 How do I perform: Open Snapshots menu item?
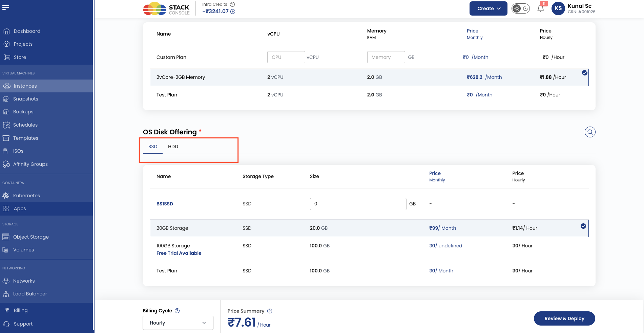[46, 99]
